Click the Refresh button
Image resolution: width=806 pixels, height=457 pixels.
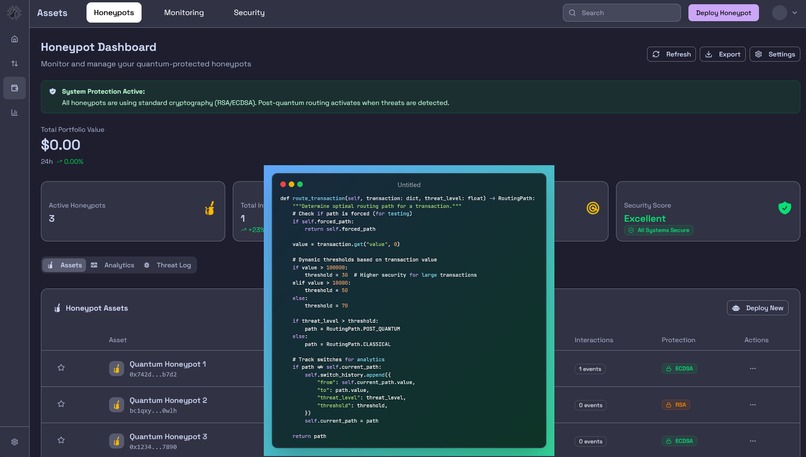click(x=671, y=54)
